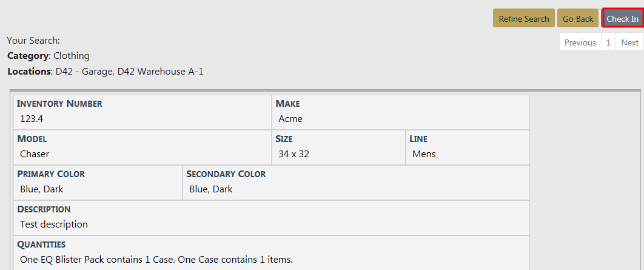Viewport: 644px width, 270px height.
Task: Click the Inventory Number field label
Action: [59, 104]
